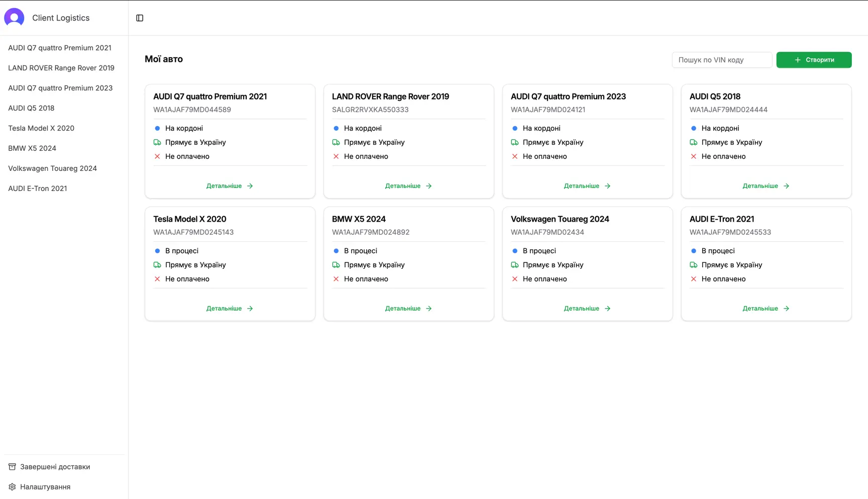Click the red cross on Volkswagen Touareg card
Screen dimensions: 868x499
pos(515,279)
